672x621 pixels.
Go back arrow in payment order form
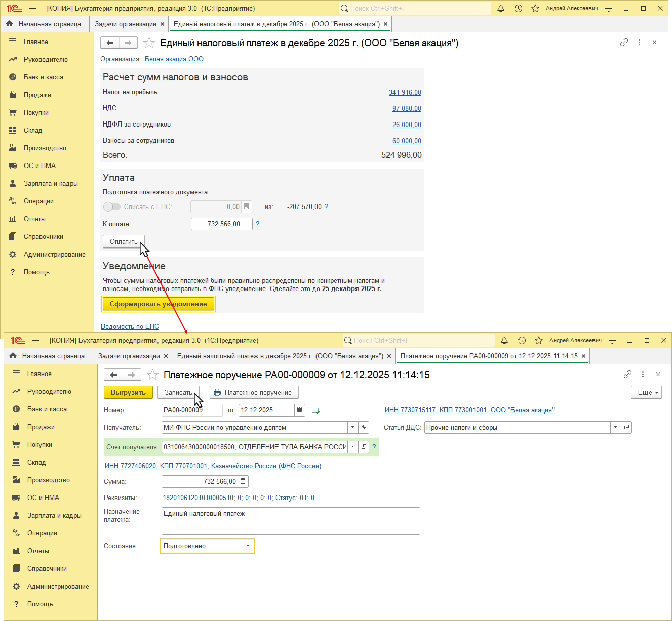(x=113, y=375)
